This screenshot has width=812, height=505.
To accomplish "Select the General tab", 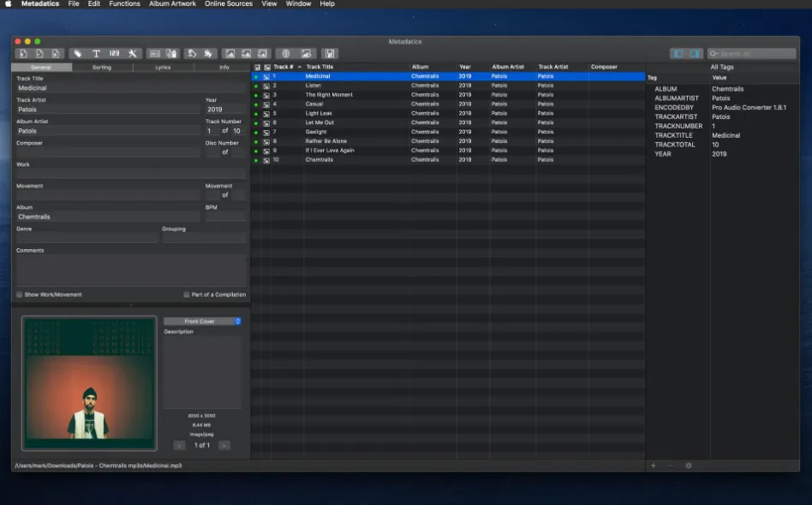I will (41, 68).
